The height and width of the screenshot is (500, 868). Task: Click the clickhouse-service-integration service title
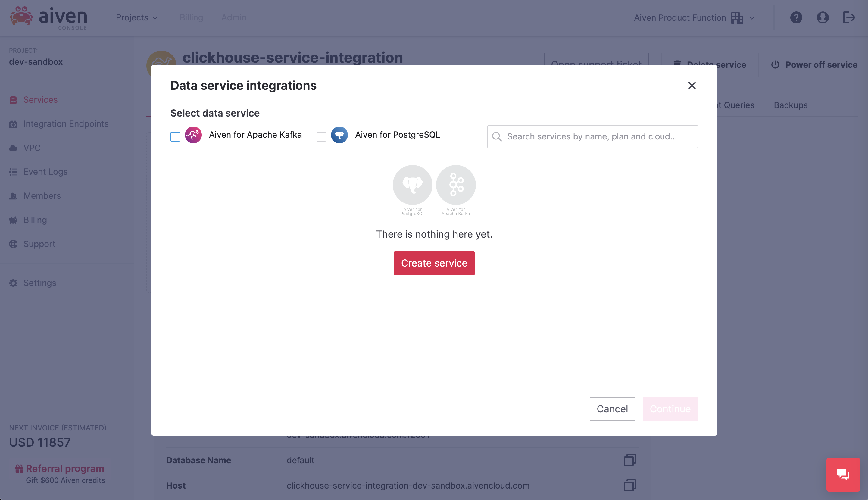click(292, 57)
